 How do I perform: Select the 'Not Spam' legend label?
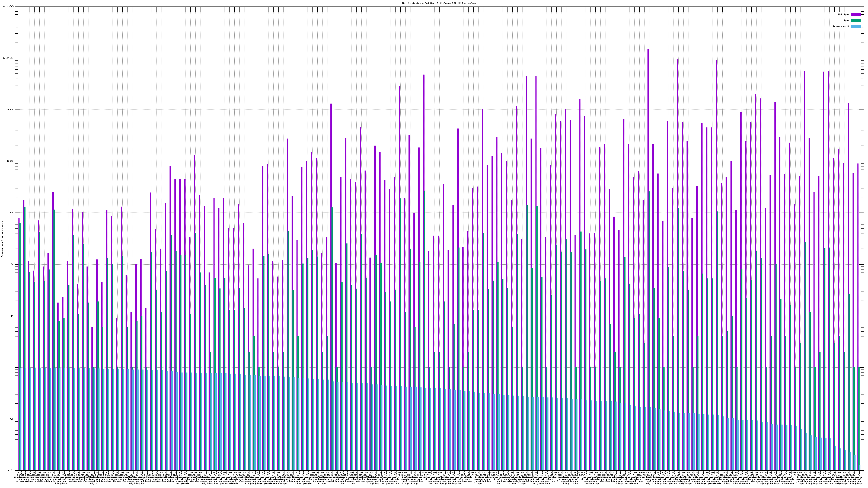coord(844,14)
